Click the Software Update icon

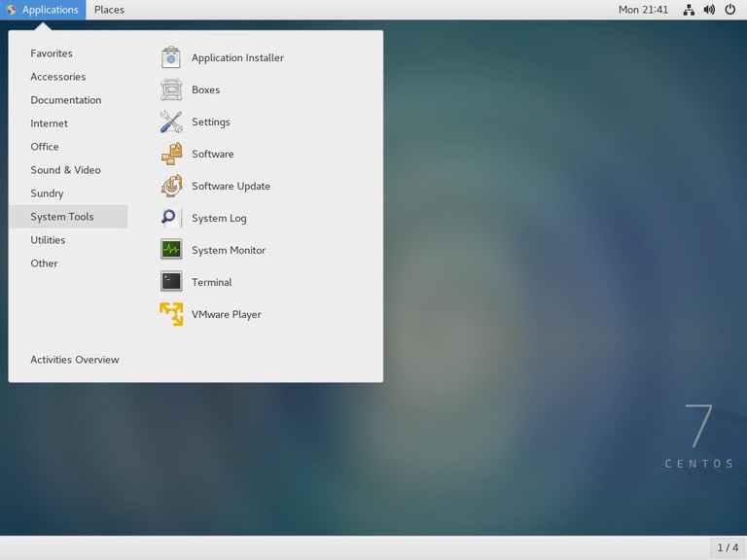coord(171,186)
